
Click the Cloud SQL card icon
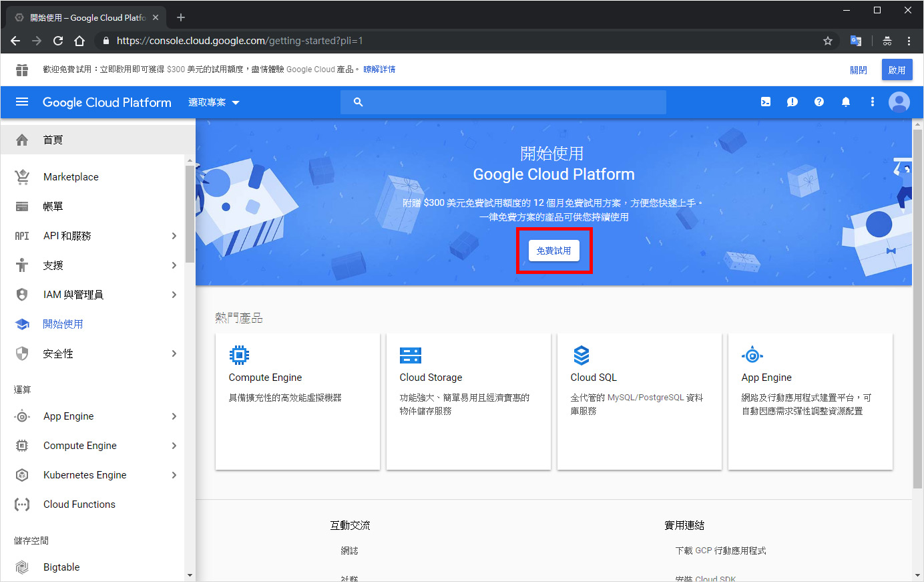click(582, 355)
